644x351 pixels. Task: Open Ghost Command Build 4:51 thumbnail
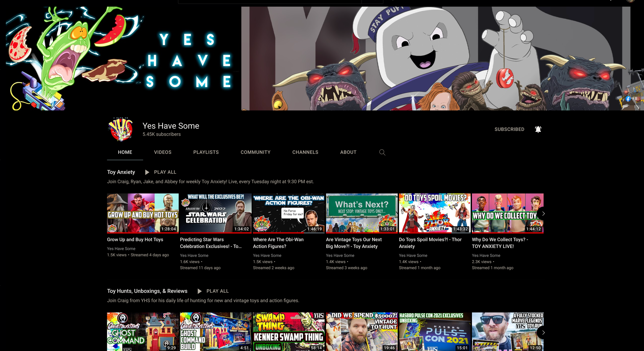click(216, 332)
